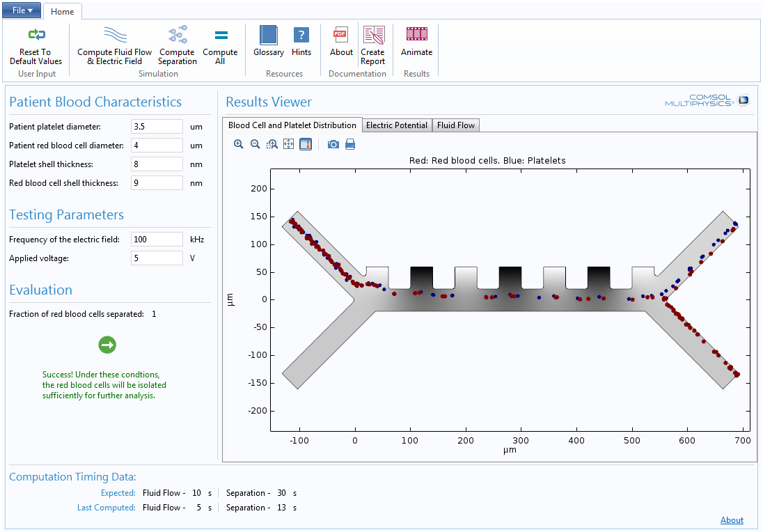763x532 pixels.
Task: Open the About PDF documentation
Action: point(341,36)
